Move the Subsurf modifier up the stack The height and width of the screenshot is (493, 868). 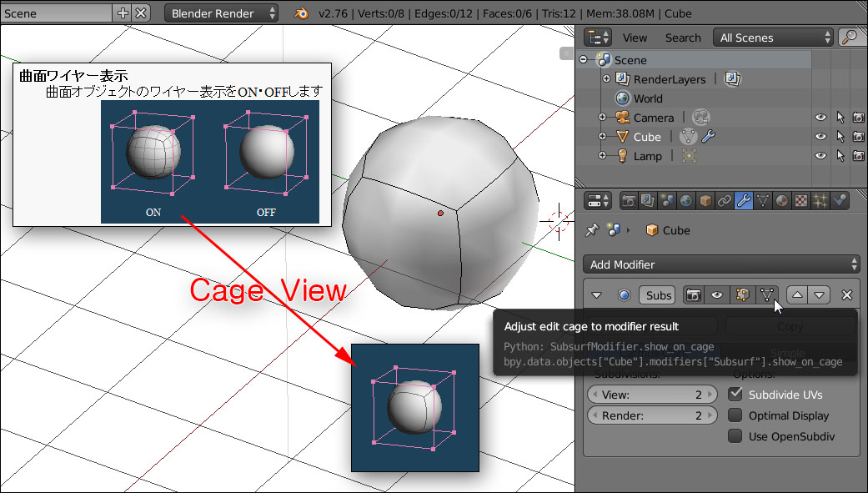797,295
